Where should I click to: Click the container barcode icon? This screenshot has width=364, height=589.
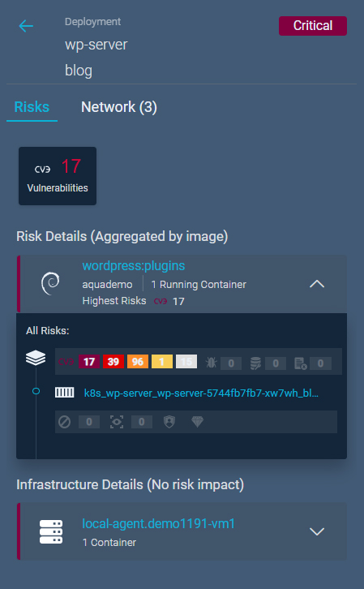click(65, 393)
